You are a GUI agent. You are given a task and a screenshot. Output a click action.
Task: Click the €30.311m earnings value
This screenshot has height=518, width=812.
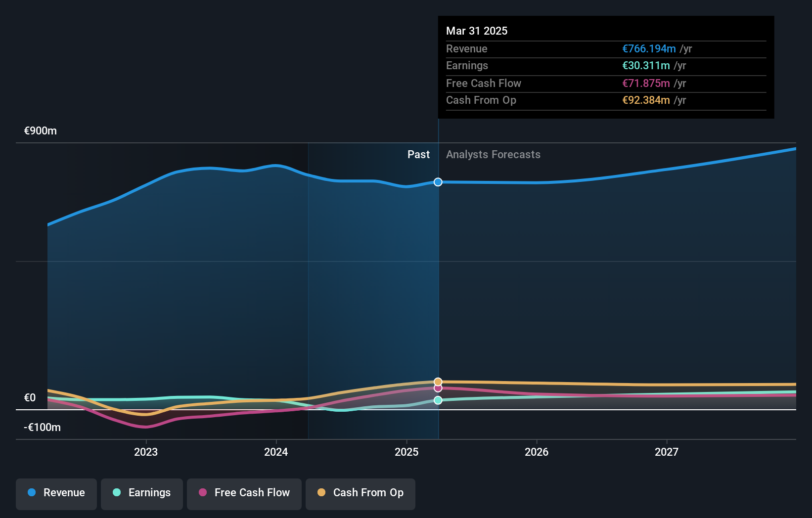tap(646, 66)
